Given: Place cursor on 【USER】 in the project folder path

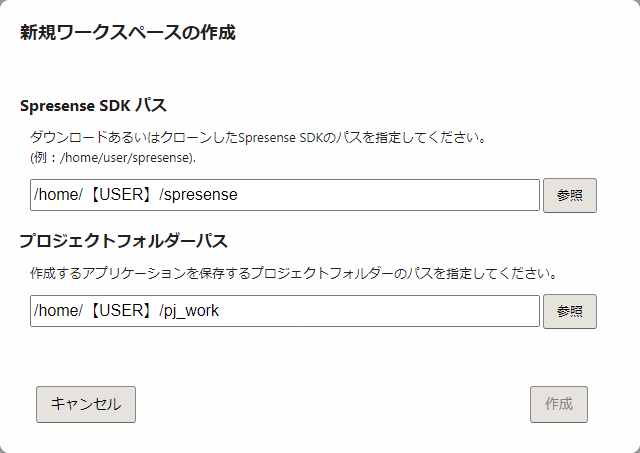Looking at the screenshot, I should point(116,311).
